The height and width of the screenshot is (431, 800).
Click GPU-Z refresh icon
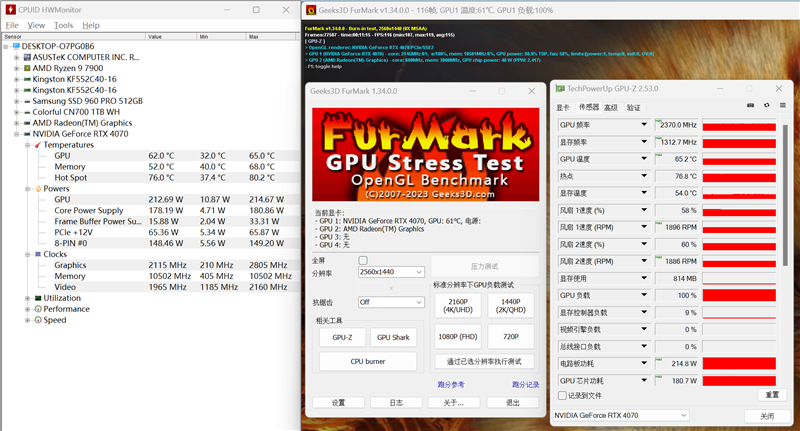[x=767, y=106]
